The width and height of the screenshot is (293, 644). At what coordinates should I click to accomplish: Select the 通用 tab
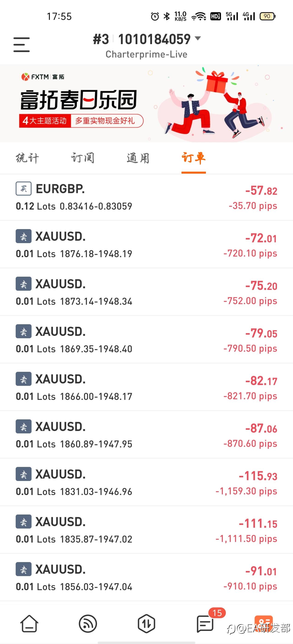[138, 158]
